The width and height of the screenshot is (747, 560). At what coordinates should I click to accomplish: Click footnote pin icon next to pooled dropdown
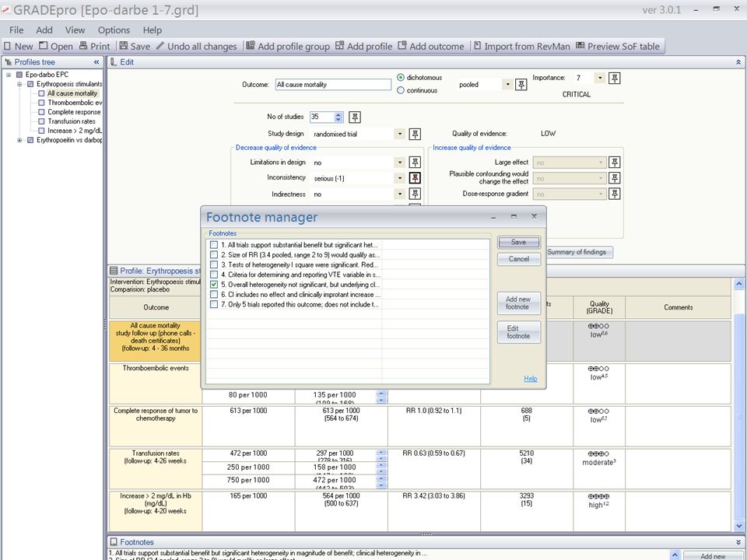pyautogui.click(x=521, y=85)
